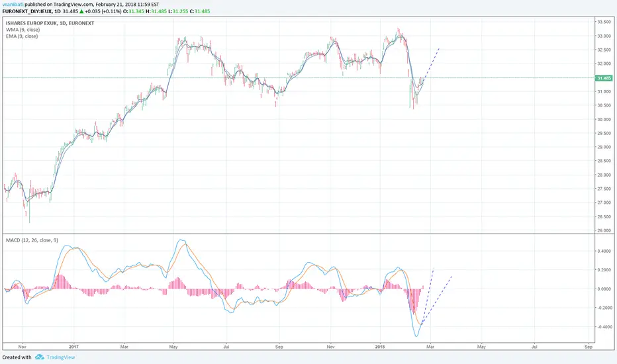Viewport: 617px width, 364px height.
Task: Click the 0.0000 MACD axis label
Action: pyautogui.click(x=604, y=289)
